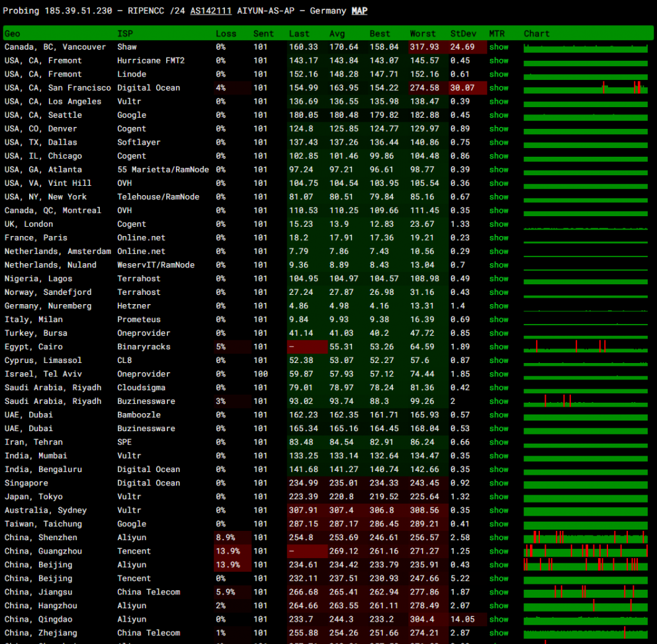657x644 pixels.
Task: Select the 13.9% loss cell for Guangzhou
Action: coord(232,551)
